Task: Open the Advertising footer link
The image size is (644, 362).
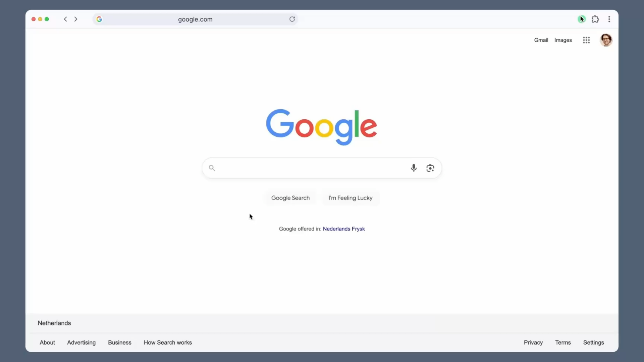Action: click(x=81, y=342)
